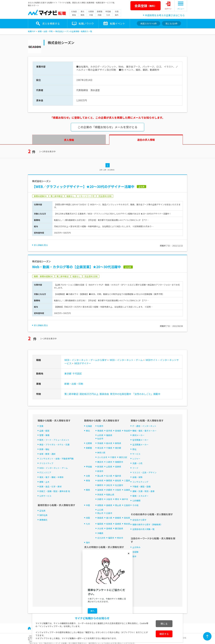Click the 新聞・出版・印刷 breadcrumb link
This screenshot has width=215, height=644.
pos(45,31)
